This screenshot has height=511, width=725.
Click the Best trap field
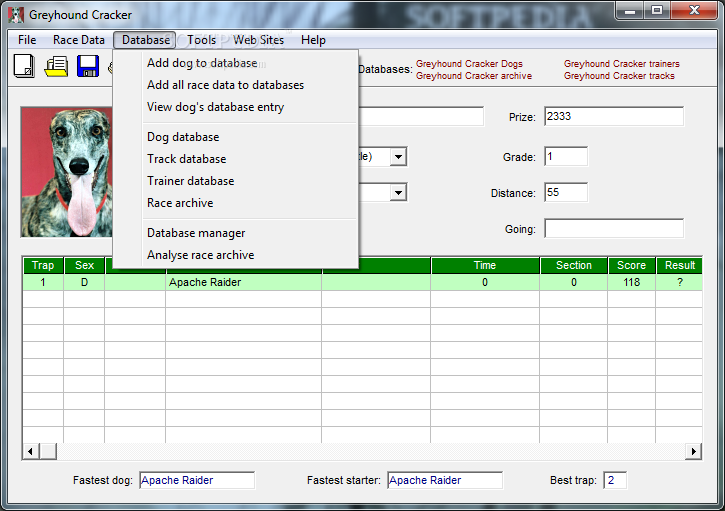[x=615, y=480]
